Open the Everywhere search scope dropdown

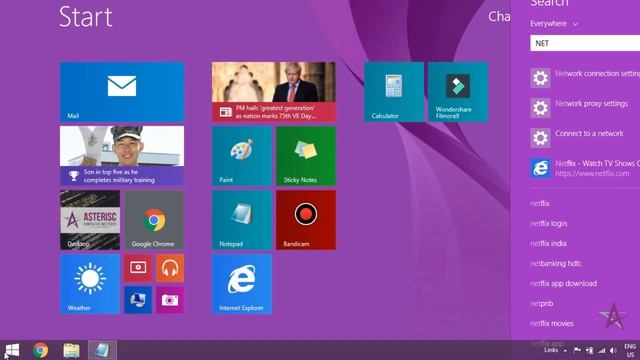click(x=554, y=24)
